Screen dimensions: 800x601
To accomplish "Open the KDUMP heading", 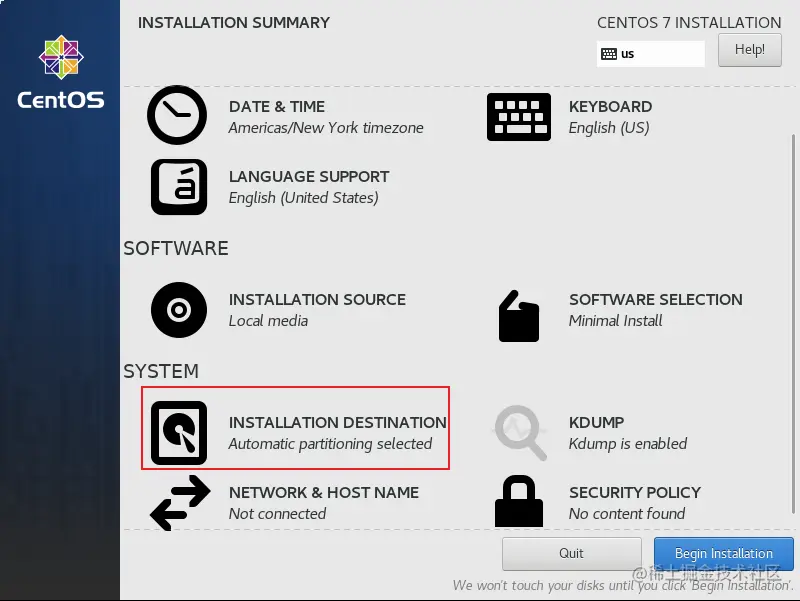I will pos(596,422).
